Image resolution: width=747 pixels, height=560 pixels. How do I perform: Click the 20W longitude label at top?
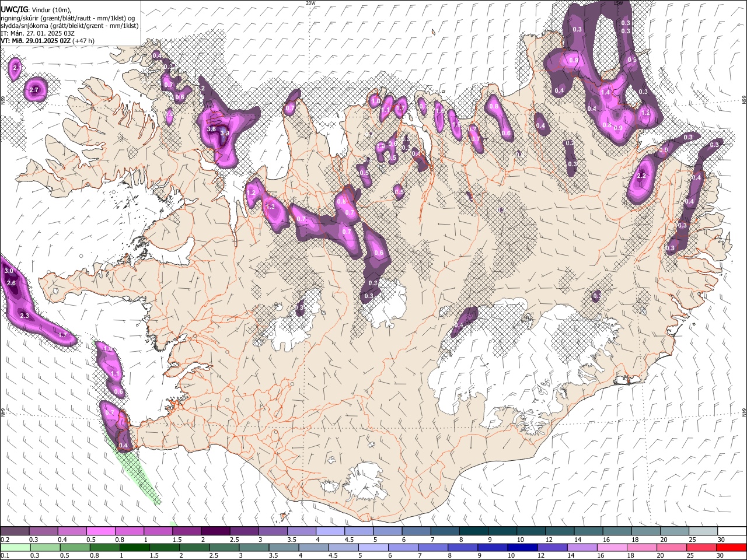pyautogui.click(x=310, y=2)
